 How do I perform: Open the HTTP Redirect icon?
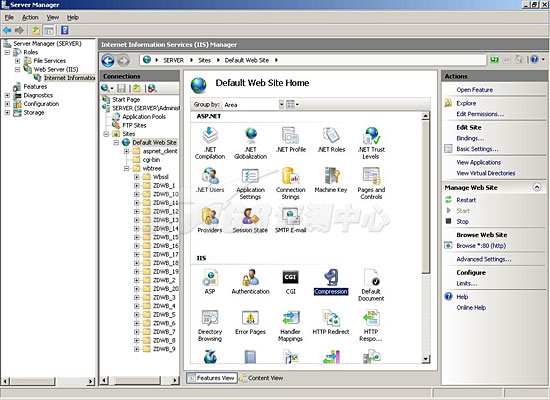click(x=331, y=322)
